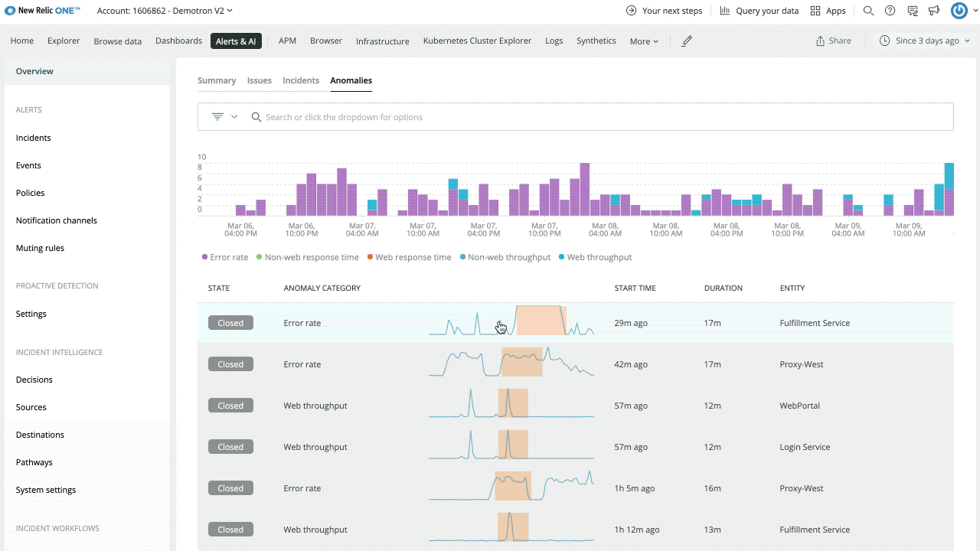Viewport: 980px width, 551px height.
Task: Toggle Non-web response time legend swatch
Action: 259,257
